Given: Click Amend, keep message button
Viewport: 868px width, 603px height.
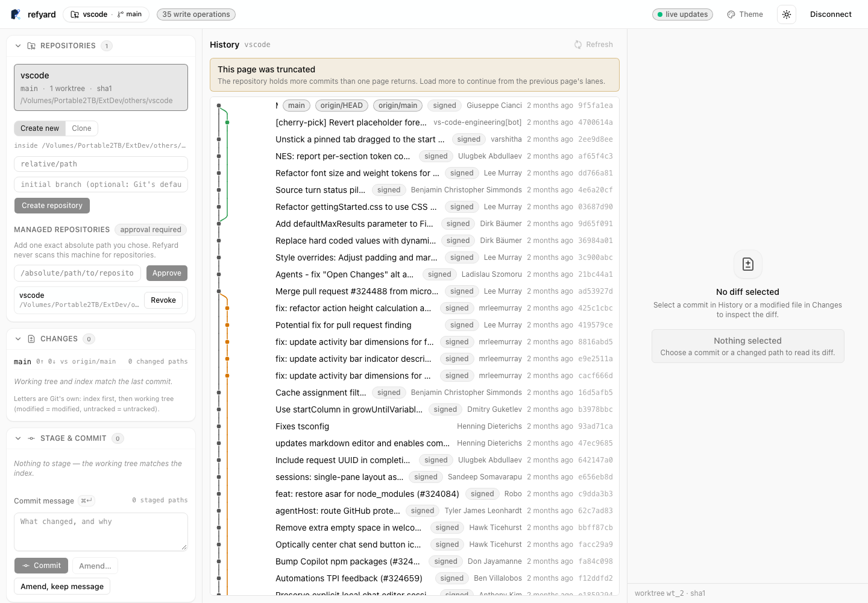Looking at the screenshot, I should [62, 587].
